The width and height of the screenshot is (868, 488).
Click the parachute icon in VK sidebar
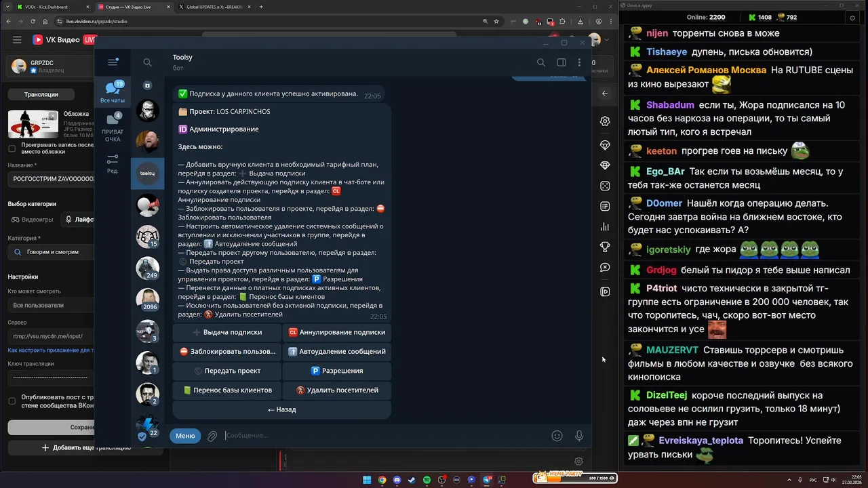point(605,145)
